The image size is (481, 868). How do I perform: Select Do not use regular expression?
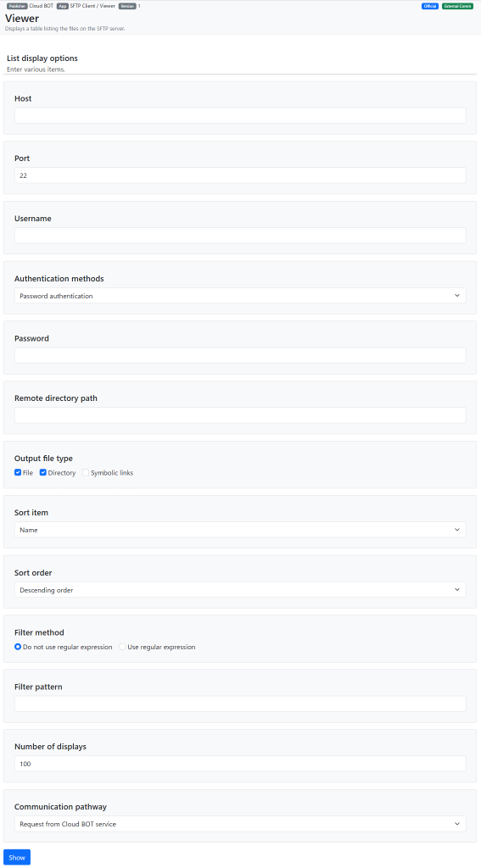coord(18,647)
